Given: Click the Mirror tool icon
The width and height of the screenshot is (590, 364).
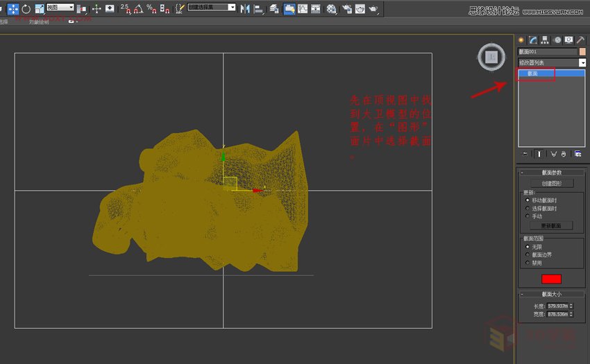Looking at the screenshot, I should (245, 8).
